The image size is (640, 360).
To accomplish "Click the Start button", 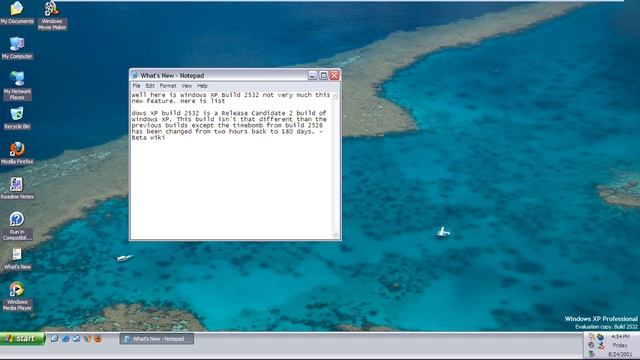I will [22, 338].
